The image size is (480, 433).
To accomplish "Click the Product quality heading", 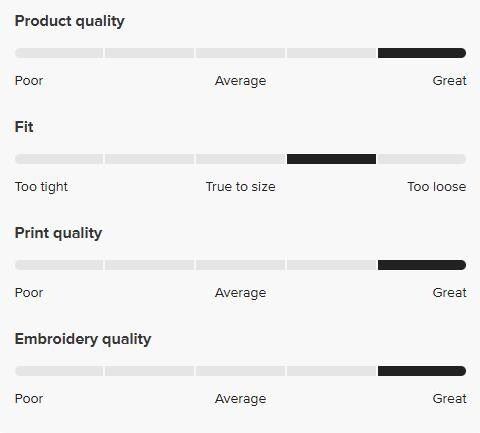I will 70,22.
